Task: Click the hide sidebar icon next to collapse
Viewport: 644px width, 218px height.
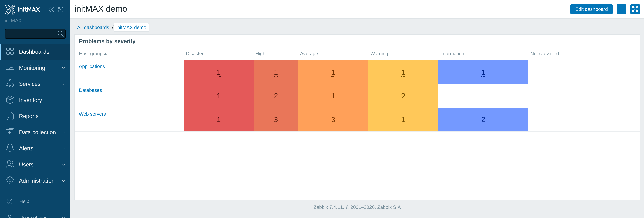Action: pyautogui.click(x=61, y=9)
